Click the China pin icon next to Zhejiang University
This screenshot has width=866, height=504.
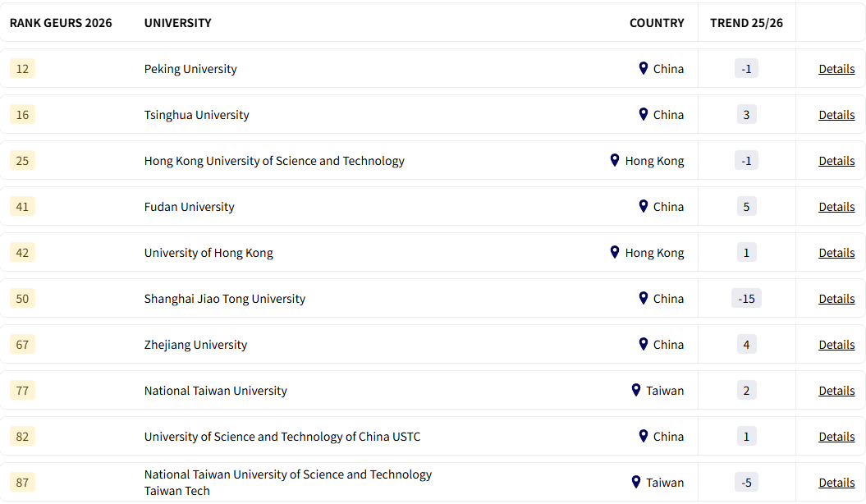643,344
